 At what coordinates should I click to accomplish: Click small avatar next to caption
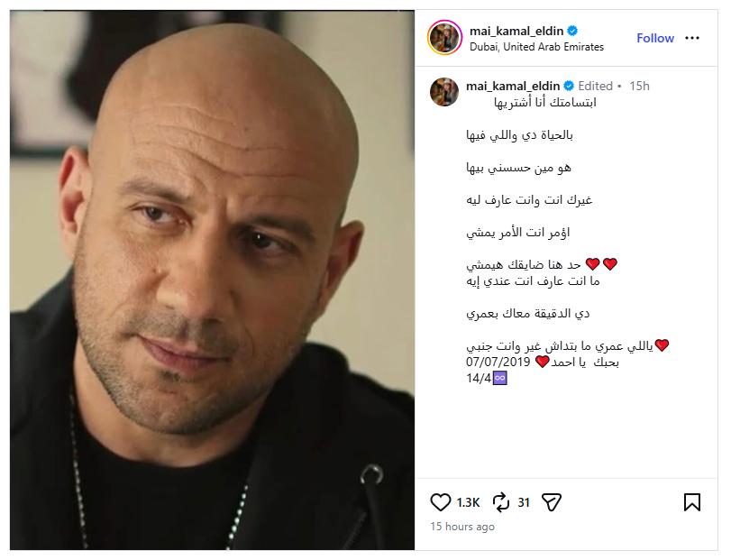pos(444,92)
